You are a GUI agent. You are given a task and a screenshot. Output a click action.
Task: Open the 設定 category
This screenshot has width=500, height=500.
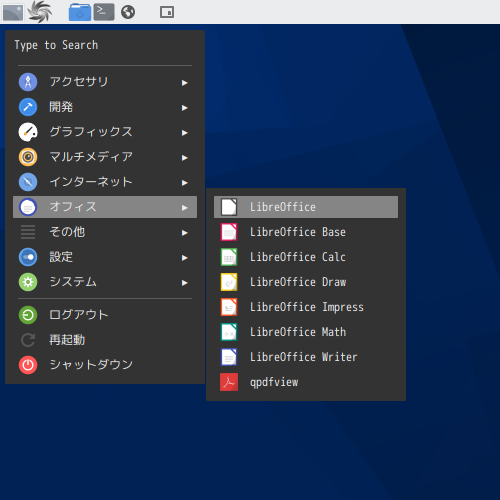pyautogui.click(x=105, y=257)
